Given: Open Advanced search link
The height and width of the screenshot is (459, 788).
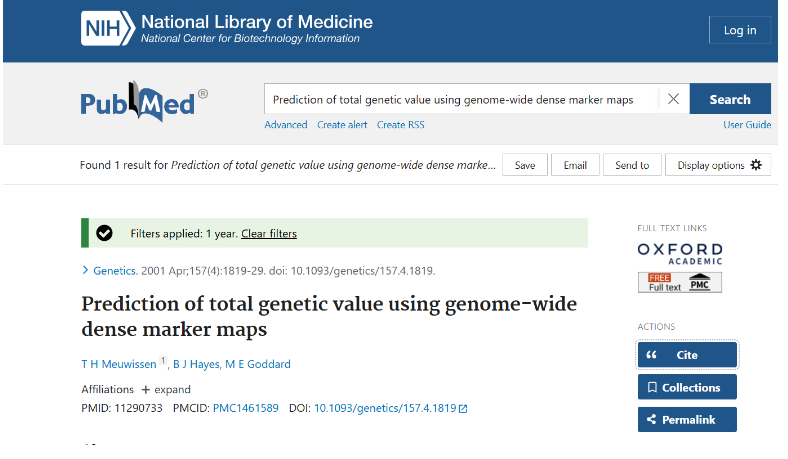Looking at the screenshot, I should pos(286,125).
